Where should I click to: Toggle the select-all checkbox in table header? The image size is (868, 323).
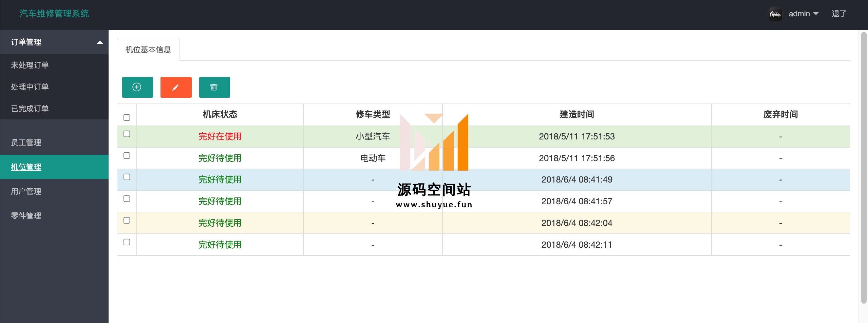tap(127, 118)
